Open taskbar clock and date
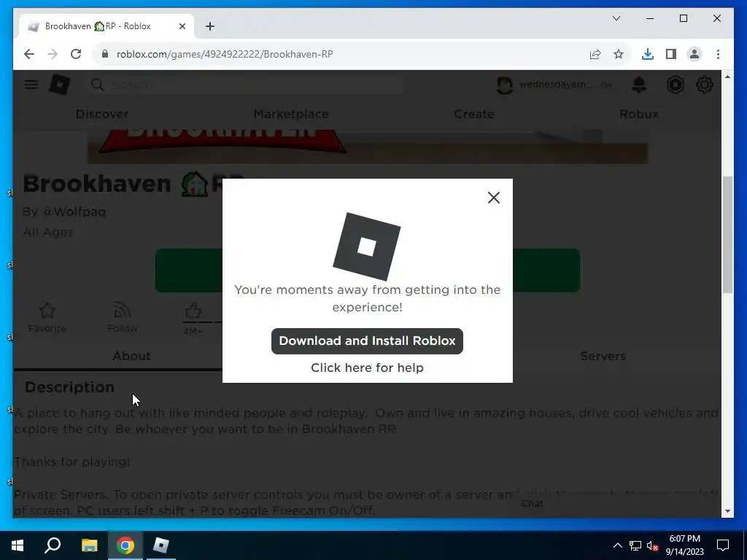 click(684, 545)
